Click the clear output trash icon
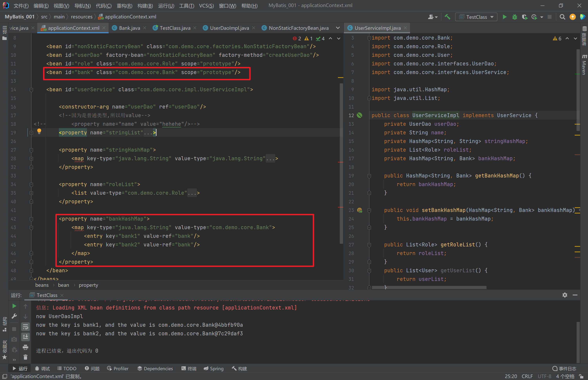 point(25,357)
